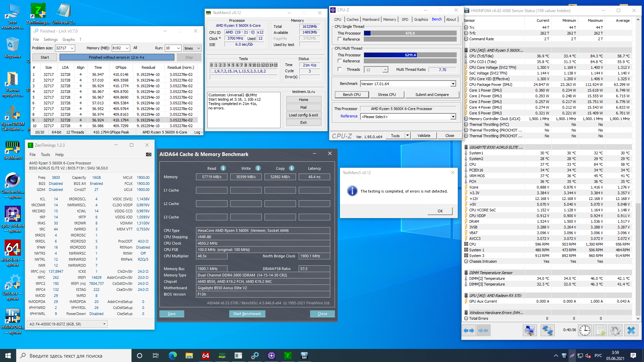The width and height of the screenshot is (644, 362).
Task: Click OK in the TestMem5 completion dialog
Action: point(440,211)
